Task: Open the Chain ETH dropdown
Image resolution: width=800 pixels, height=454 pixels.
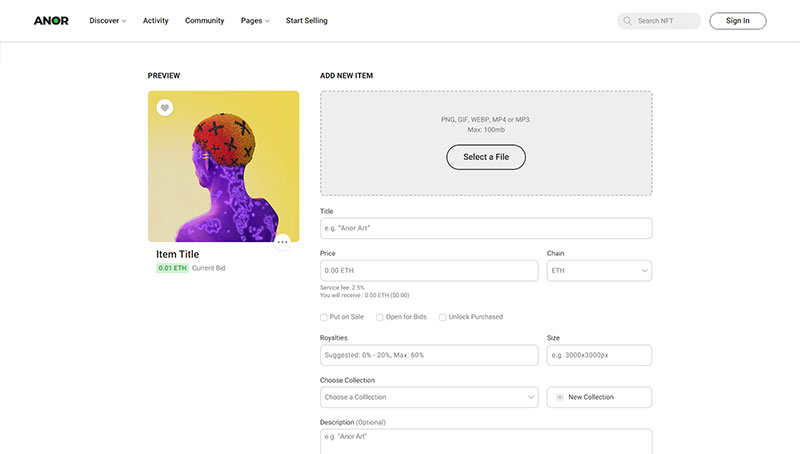Action: [599, 270]
